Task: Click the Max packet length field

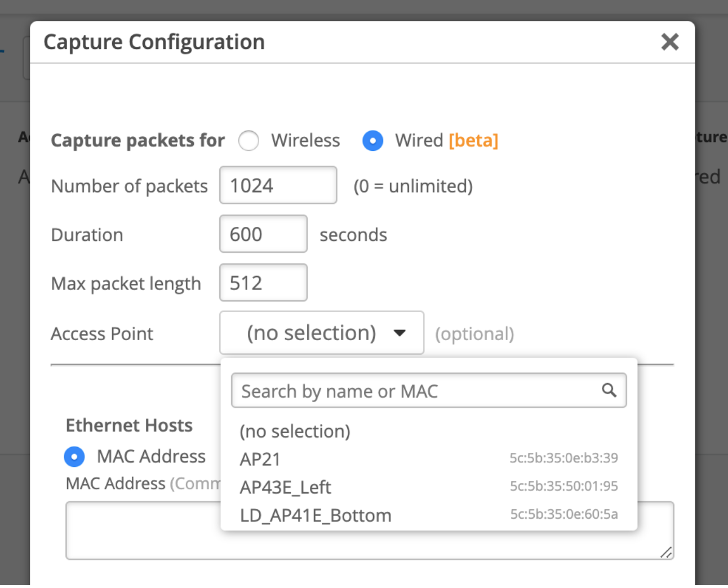Action: click(263, 283)
